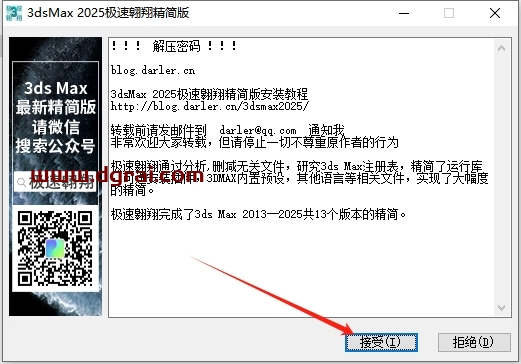Click the line about 2013—2025共13个版本

coord(258,214)
